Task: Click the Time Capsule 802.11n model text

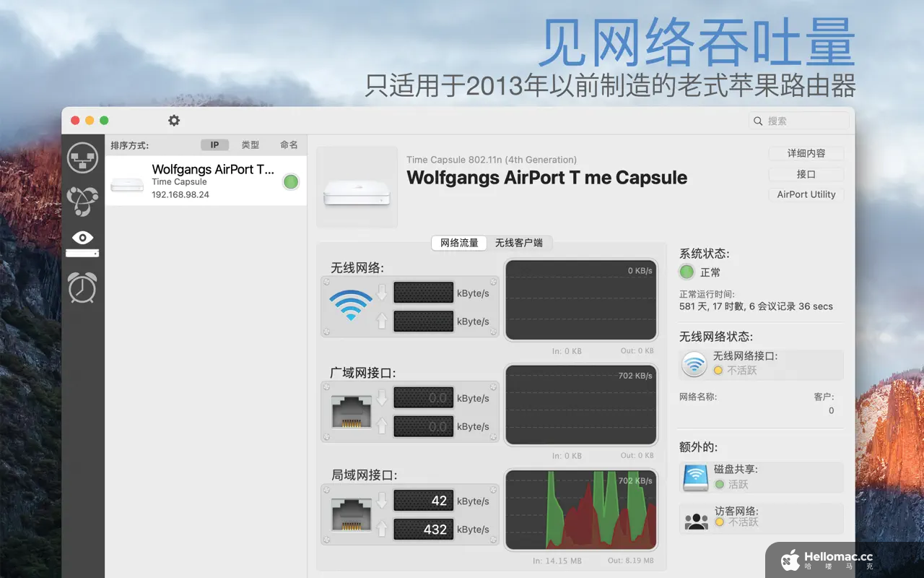Action: (x=492, y=160)
